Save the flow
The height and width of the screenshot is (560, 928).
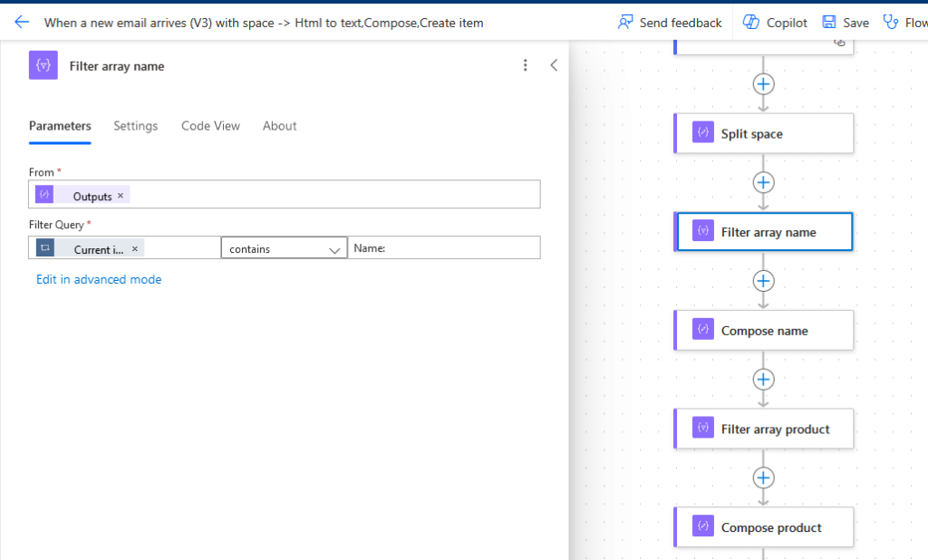pos(846,23)
